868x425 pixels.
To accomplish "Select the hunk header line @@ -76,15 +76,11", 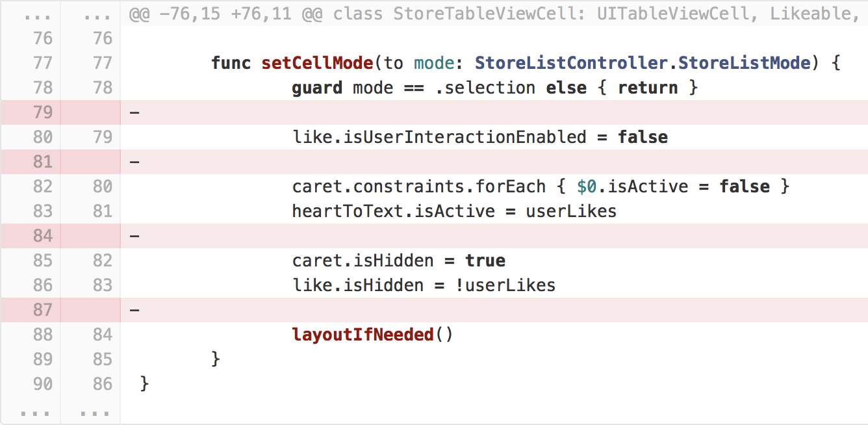I will (x=494, y=14).
